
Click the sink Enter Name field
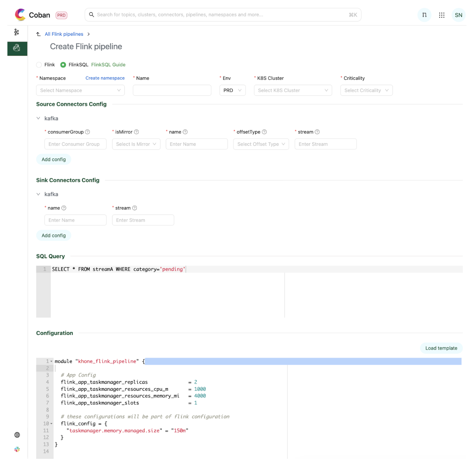coord(75,220)
